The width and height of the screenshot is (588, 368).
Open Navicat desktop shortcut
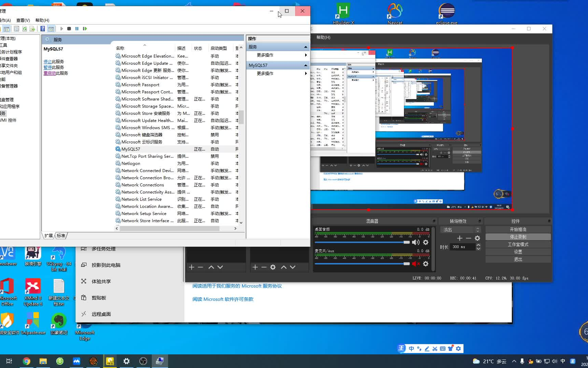tap(395, 14)
